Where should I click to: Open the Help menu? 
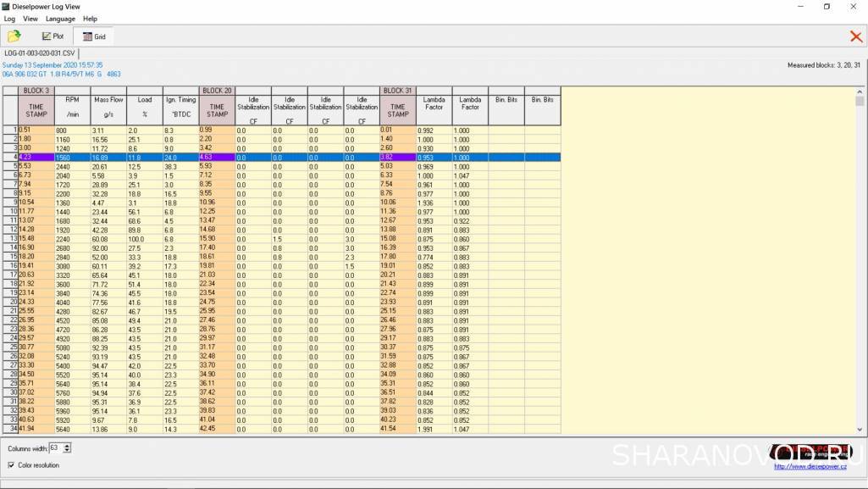tap(90, 19)
